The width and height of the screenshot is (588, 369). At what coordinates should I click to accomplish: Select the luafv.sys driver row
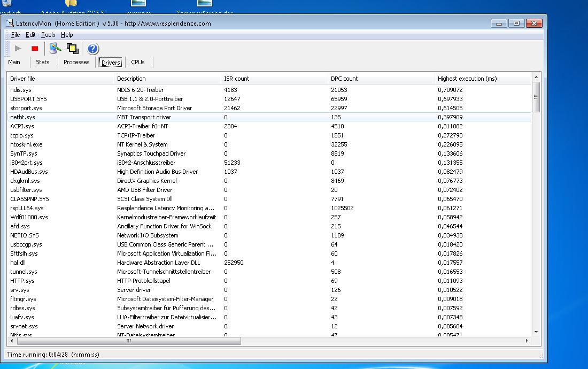pyautogui.click(x=269, y=317)
